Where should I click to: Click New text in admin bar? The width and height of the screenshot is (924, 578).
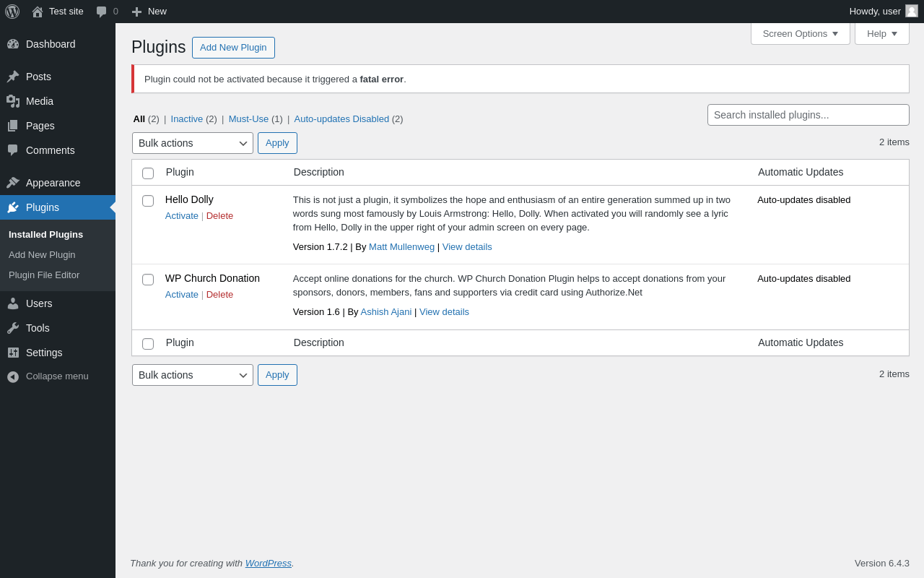[x=157, y=12]
